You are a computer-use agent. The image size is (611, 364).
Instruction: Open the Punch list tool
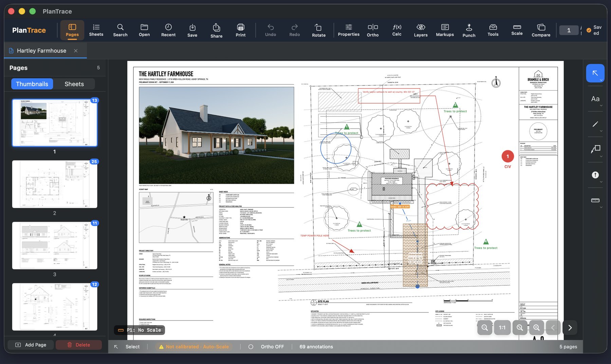pyautogui.click(x=469, y=30)
